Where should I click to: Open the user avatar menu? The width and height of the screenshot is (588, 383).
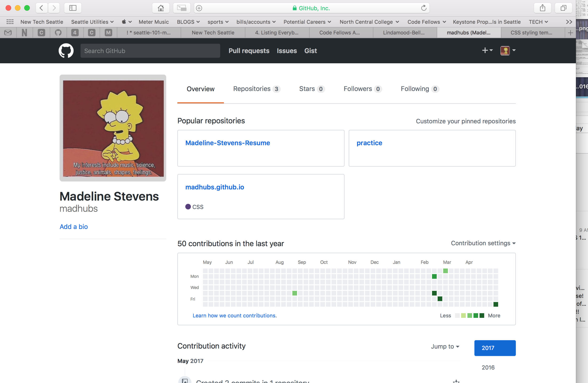(x=508, y=50)
